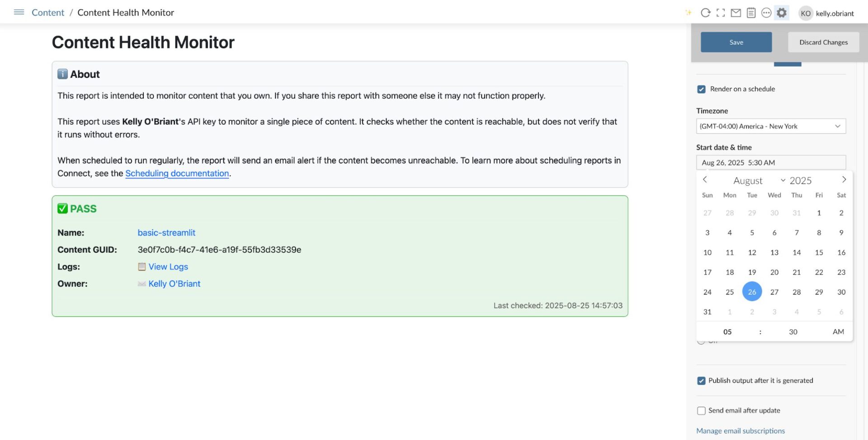Select August 15 in the calendar
This screenshot has height=440, width=868.
coord(819,253)
